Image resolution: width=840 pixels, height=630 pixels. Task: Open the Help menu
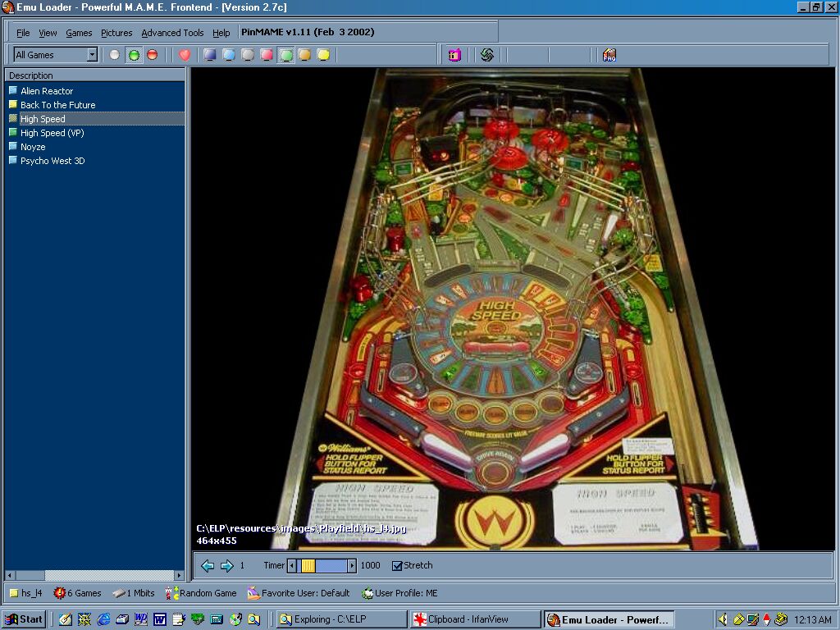tap(221, 33)
